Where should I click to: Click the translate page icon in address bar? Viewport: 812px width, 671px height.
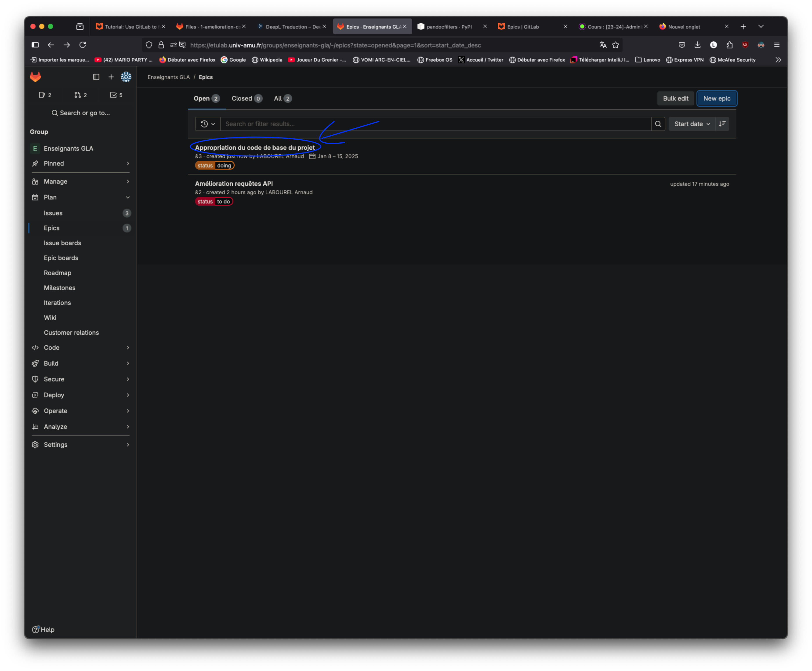click(x=603, y=45)
